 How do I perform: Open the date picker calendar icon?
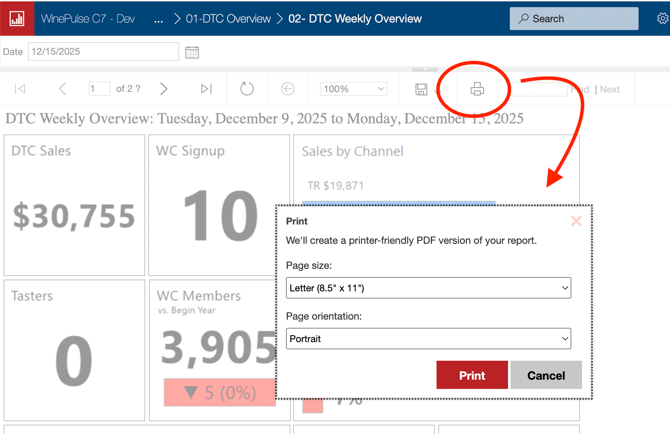192,52
